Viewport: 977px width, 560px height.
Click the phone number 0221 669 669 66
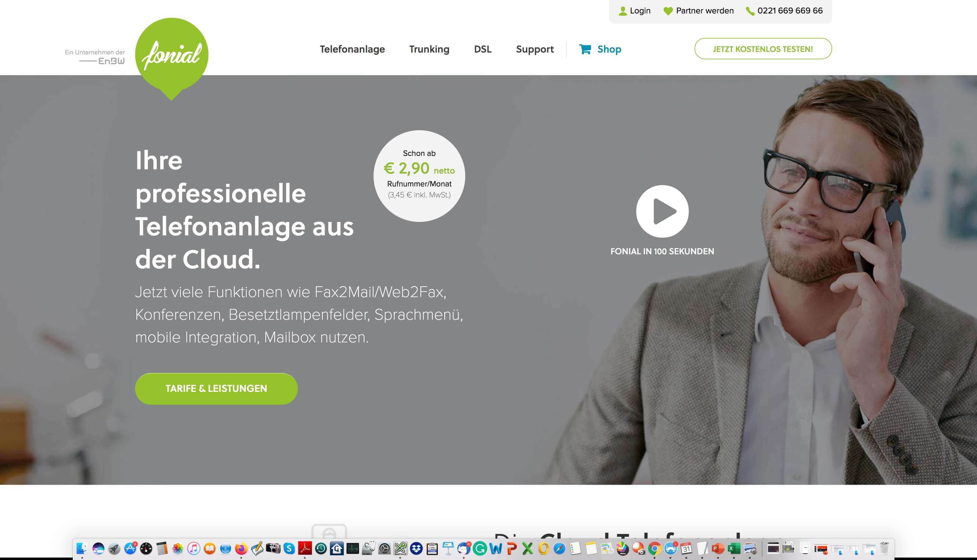(x=790, y=11)
